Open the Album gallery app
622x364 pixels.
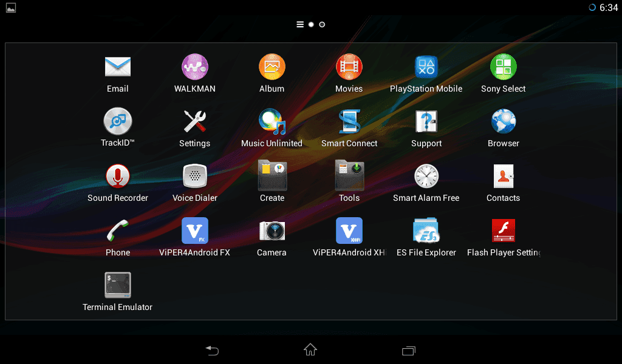pyautogui.click(x=272, y=67)
